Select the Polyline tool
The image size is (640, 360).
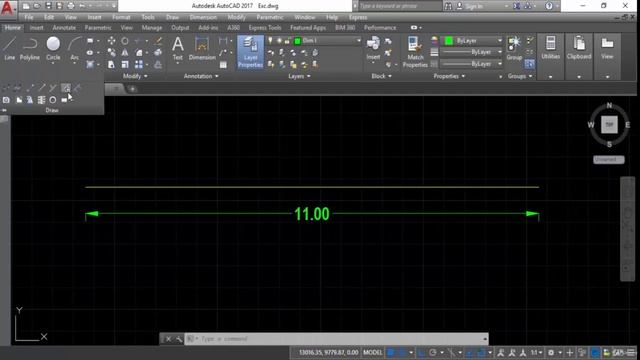coord(30,48)
